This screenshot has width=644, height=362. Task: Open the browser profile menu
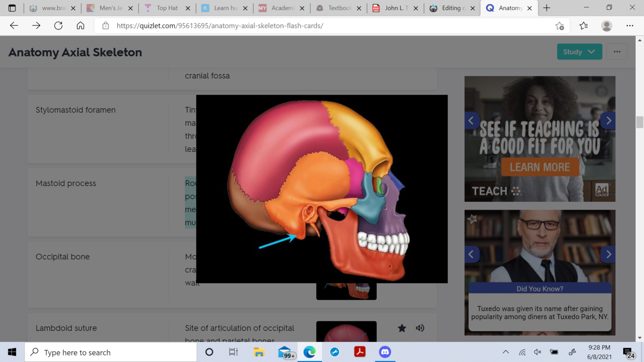(x=607, y=26)
